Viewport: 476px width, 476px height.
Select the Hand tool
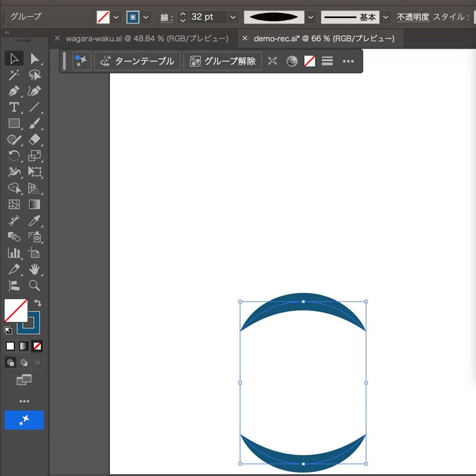coord(34,269)
